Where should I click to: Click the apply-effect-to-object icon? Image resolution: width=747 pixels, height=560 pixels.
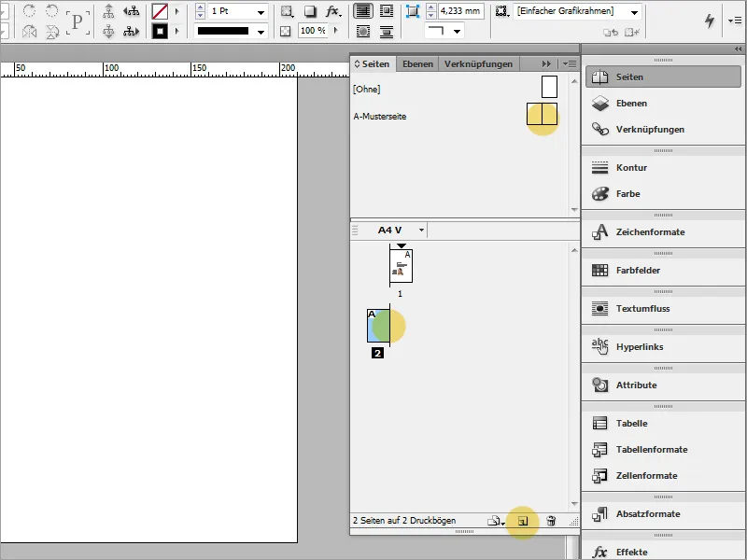[287, 11]
